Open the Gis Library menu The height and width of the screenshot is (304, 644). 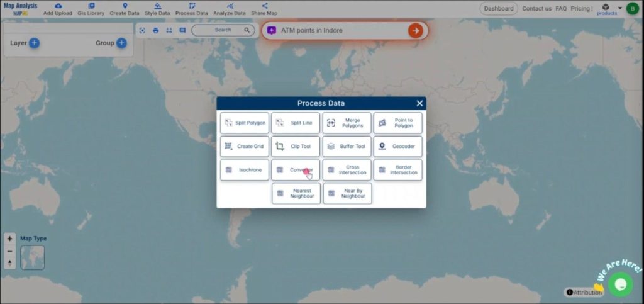[x=91, y=9]
